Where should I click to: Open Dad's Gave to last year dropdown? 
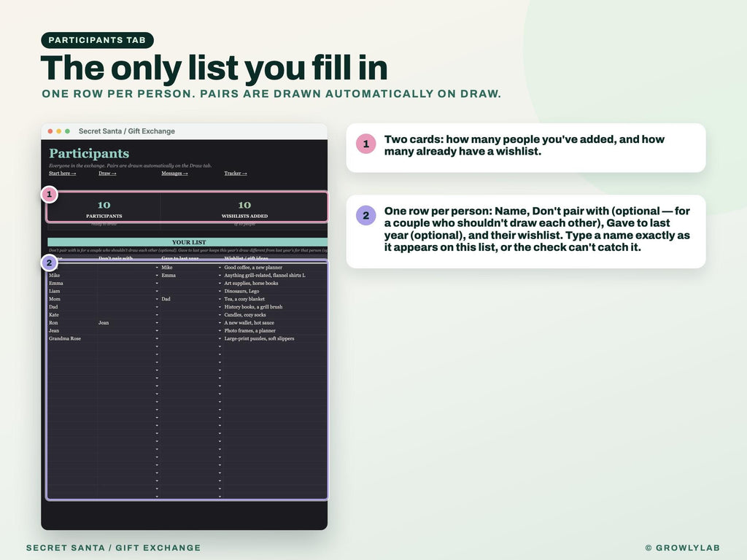[x=220, y=307]
